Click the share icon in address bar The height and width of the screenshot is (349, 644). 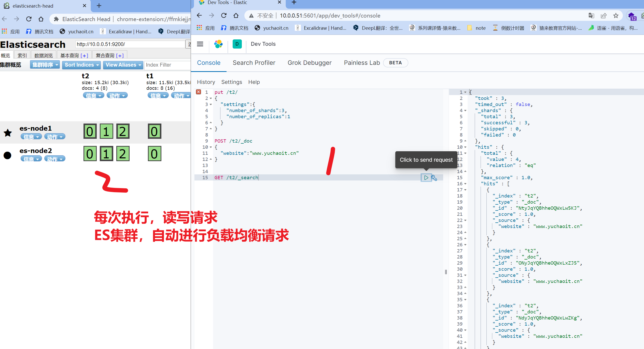click(x=604, y=16)
